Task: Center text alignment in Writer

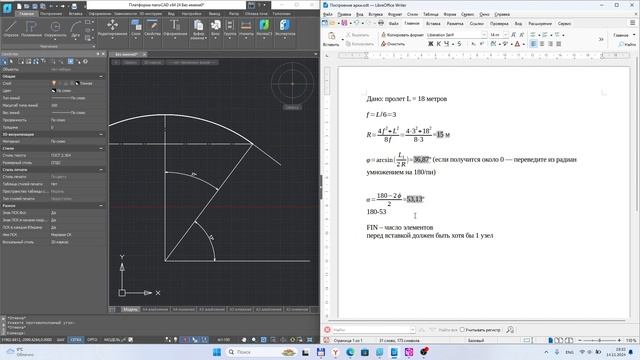Action: coord(542,44)
